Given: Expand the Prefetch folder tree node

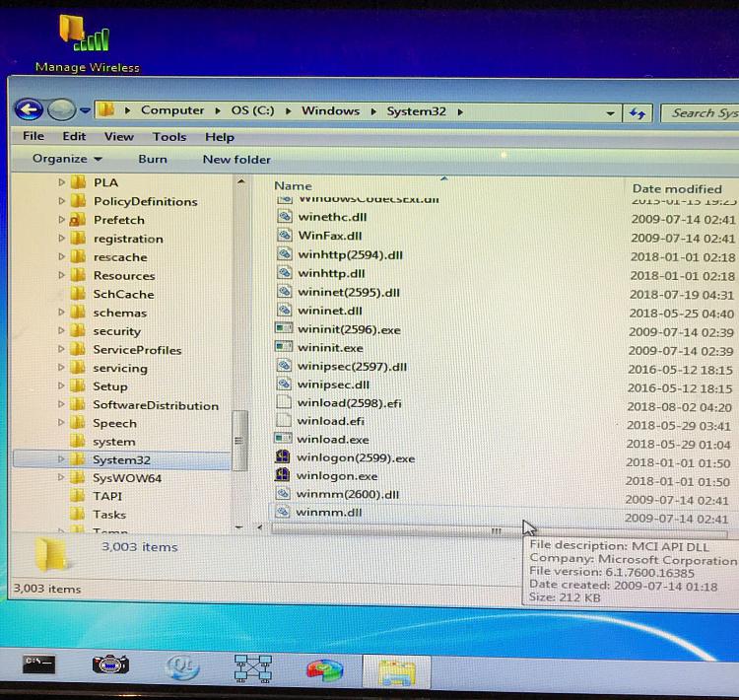Looking at the screenshot, I should pos(61,219).
